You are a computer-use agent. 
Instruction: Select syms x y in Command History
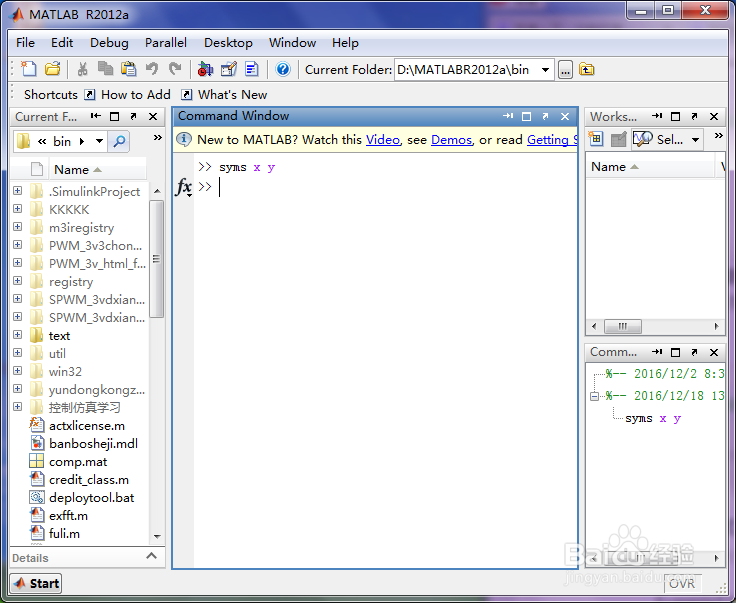coord(653,419)
